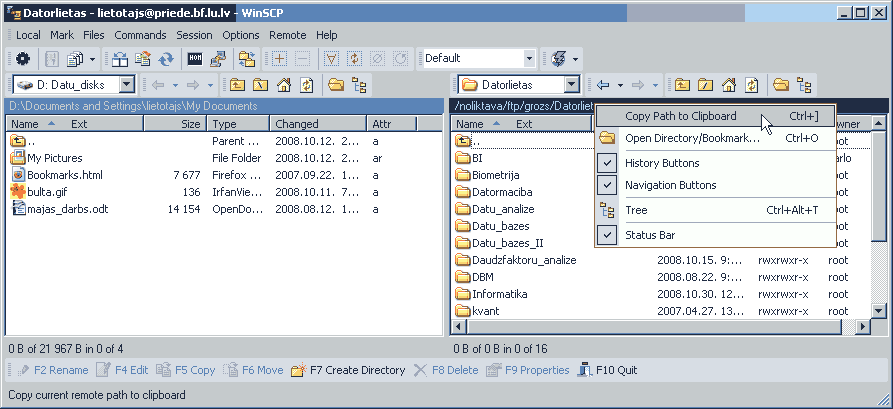Expand the transfer settings icon dropdown arrow
The width and height of the screenshot is (893, 409).
pyautogui.click(x=92, y=58)
